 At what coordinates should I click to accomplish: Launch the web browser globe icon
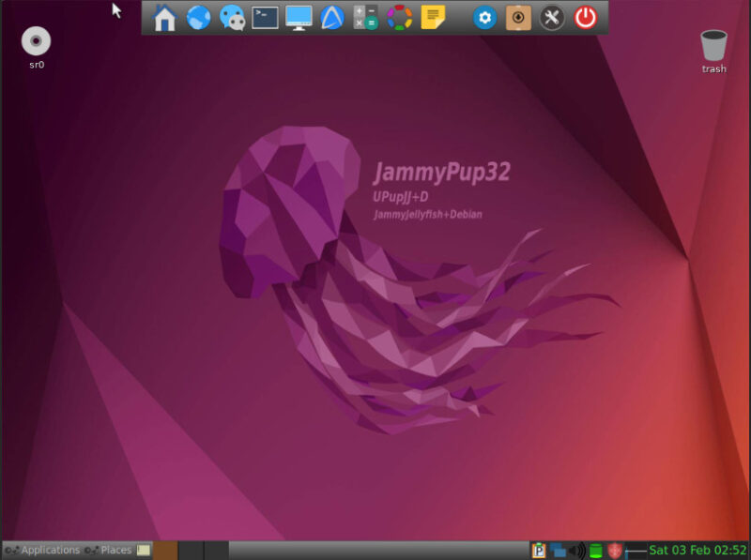pos(198,17)
